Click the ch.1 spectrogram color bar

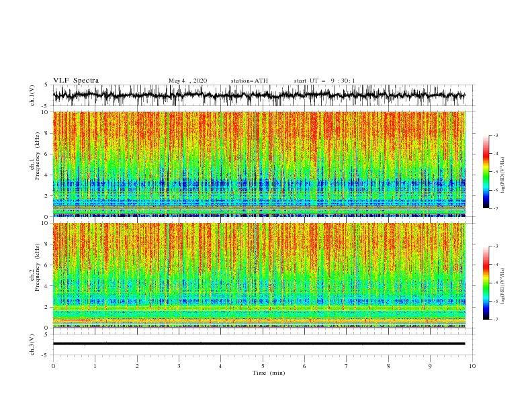pyautogui.click(x=486, y=172)
